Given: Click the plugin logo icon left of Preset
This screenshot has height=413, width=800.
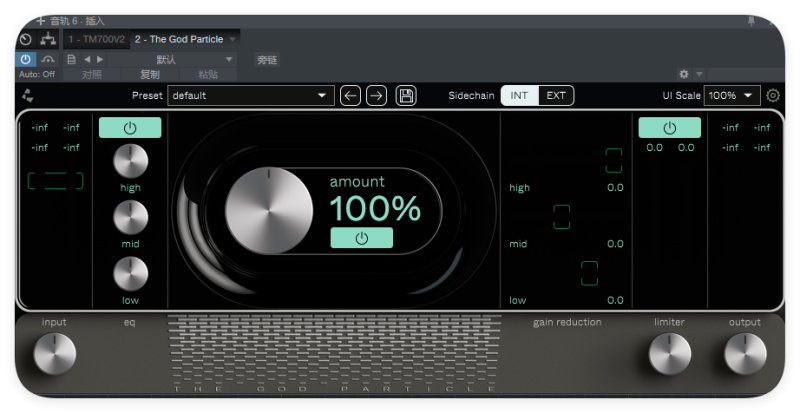Looking at the screenshot, I should (27, 96).
